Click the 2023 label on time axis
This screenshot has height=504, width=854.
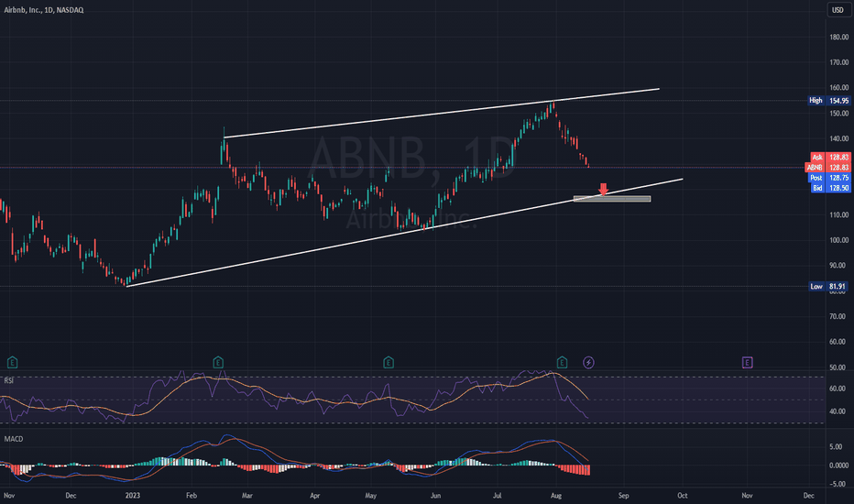pyautogui.click(x=132, y=495)
